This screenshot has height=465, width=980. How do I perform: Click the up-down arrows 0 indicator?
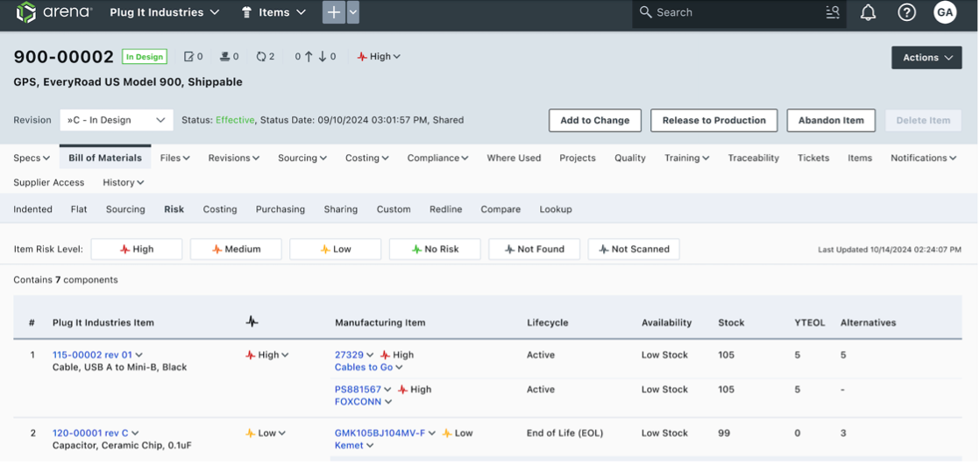pos(315,57)
